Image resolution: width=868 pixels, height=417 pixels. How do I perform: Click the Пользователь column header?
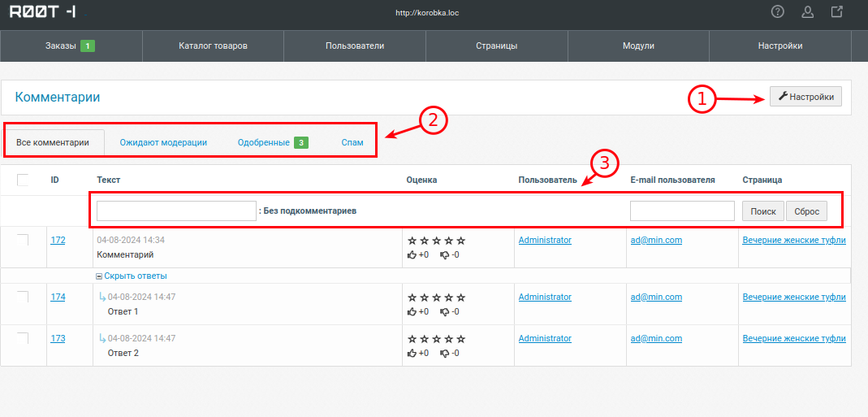(x=548, y=180)
